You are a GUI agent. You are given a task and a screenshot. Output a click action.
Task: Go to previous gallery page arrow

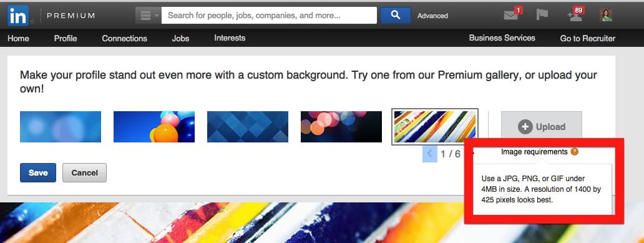click(429, 154)
